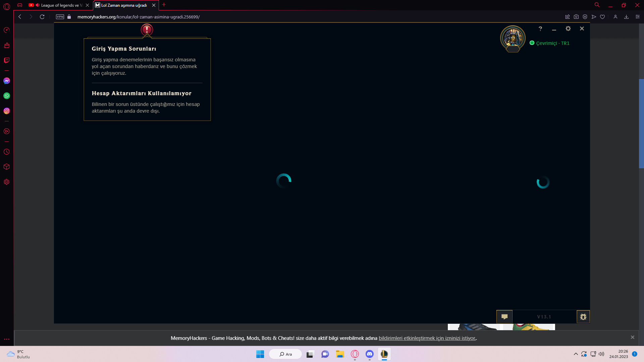The height and width of the screenshot is (362, 644).
Task: Open GX Corner from the tab bar
Action: click(x=20, y=5)
